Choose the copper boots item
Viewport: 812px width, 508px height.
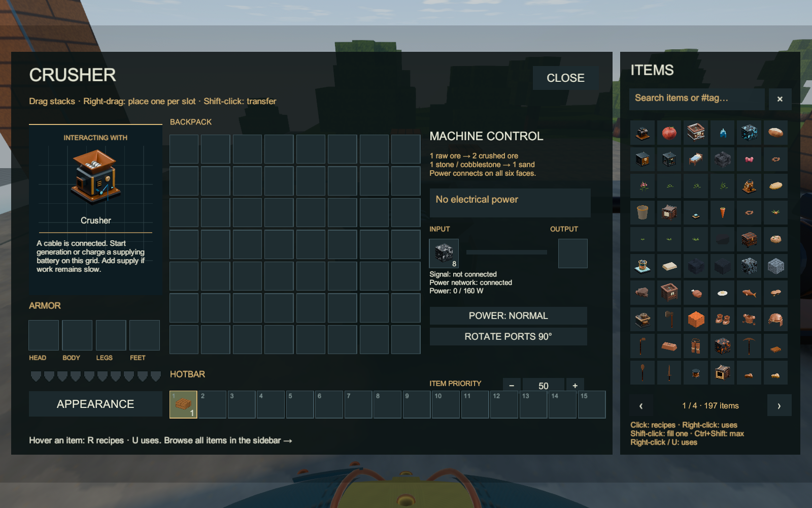click(x=723, y=319)
